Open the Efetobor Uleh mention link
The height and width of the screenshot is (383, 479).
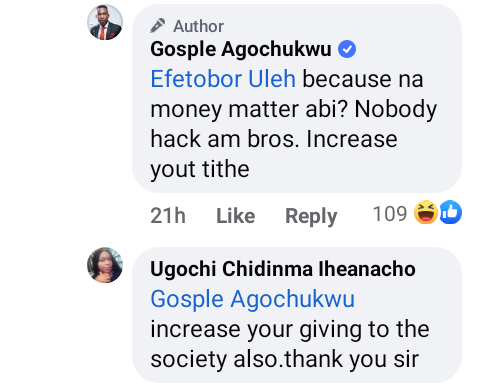pyautogui.click(x=223, y=79)
